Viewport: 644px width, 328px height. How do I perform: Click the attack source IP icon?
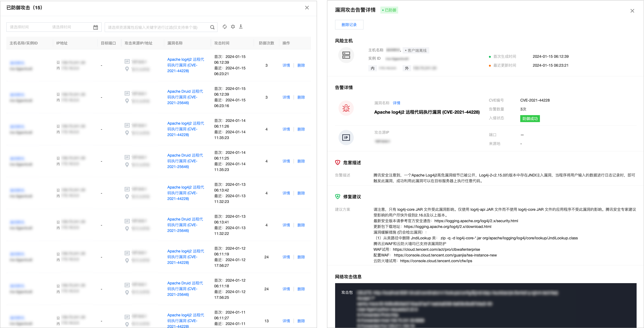(x=346, y=138)
